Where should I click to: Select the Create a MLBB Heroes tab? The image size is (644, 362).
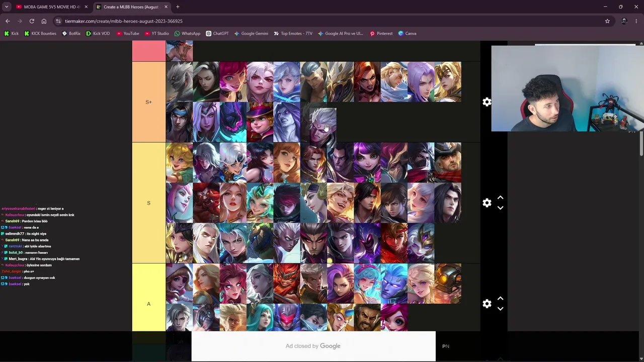click(x=132, y=7)
